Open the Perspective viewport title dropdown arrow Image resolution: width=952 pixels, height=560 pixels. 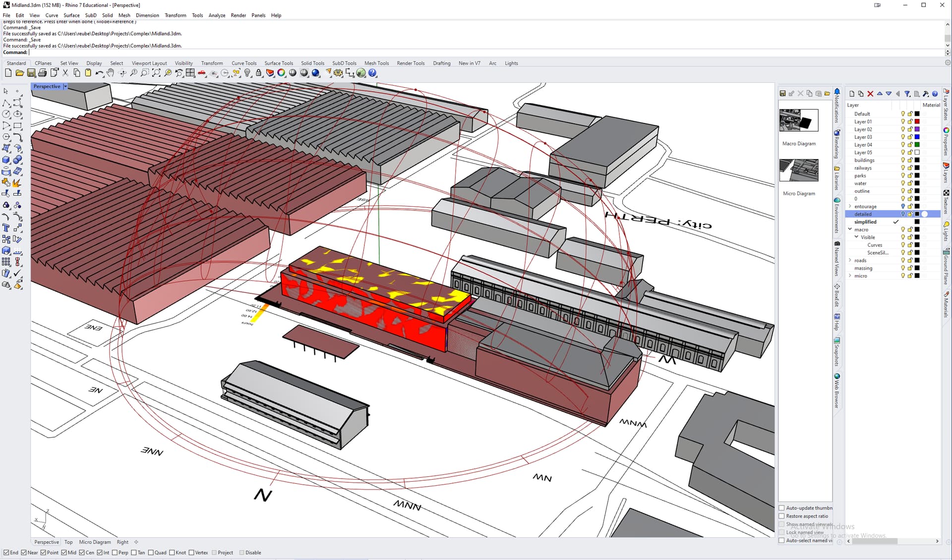click(x=65, y=86)
